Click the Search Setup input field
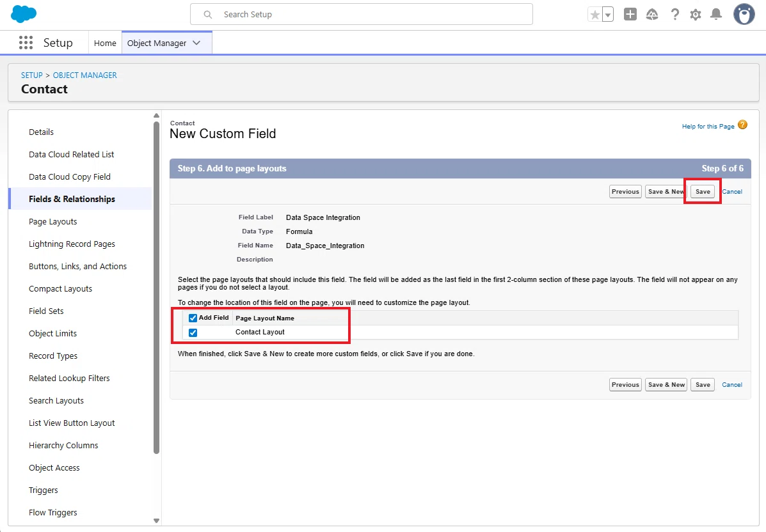 tap(362, 14)
